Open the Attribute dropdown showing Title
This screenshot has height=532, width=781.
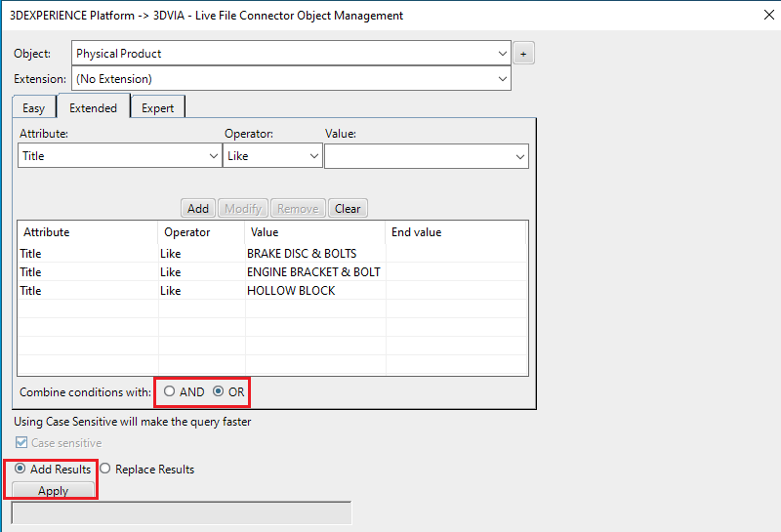[119, 156]
